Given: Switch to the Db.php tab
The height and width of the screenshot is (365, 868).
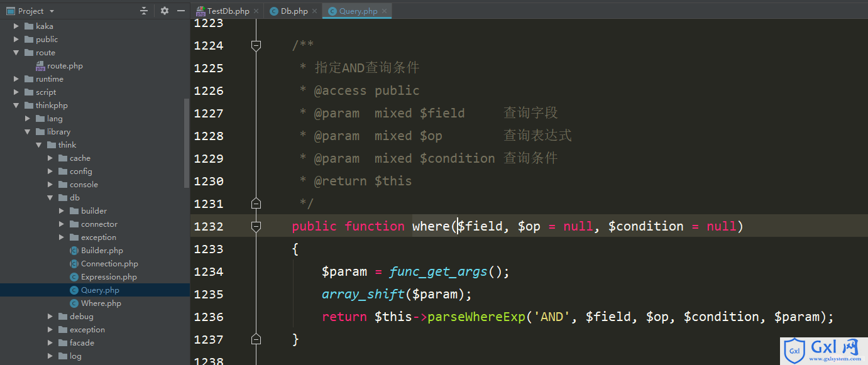Looking at the screenshot, I should (289, 11).
